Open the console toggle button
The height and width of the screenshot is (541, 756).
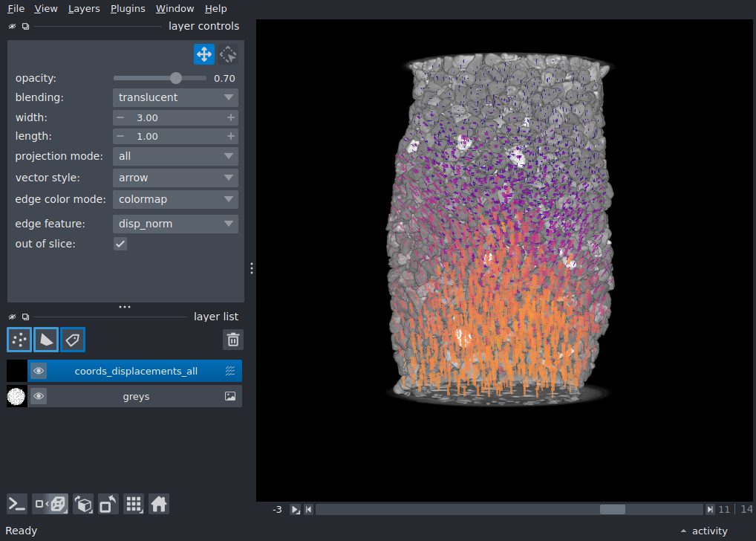[x=17, y=505]
